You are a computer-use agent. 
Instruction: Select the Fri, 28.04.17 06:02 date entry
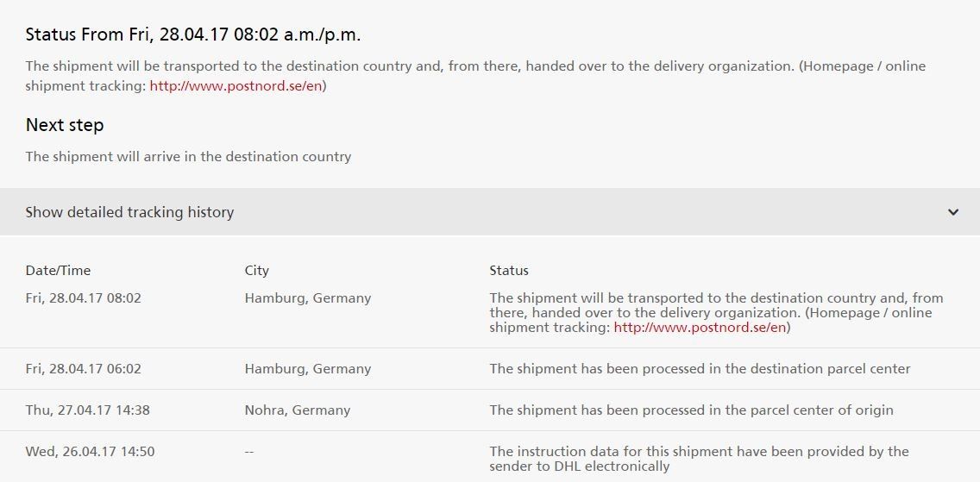tap(83, 369)
